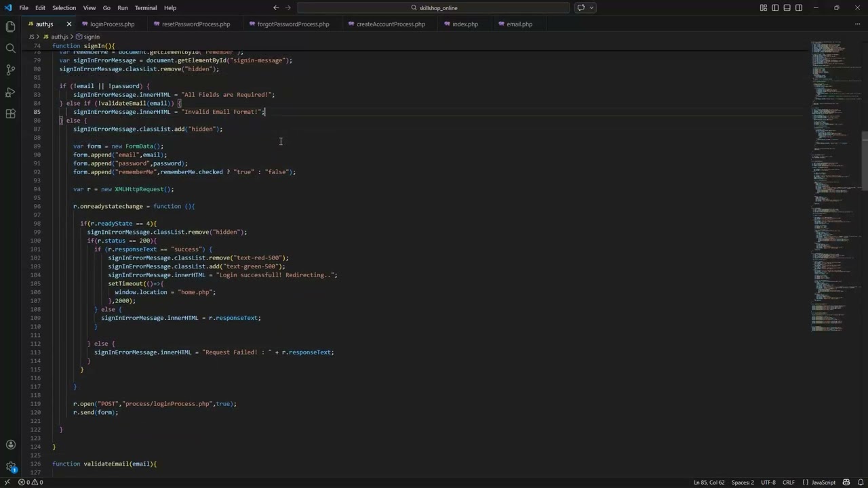The height and width of the screenshot is (488, 868).
Task: Open the Explorer view in the activity bar
Action: [x=10, y=26]
